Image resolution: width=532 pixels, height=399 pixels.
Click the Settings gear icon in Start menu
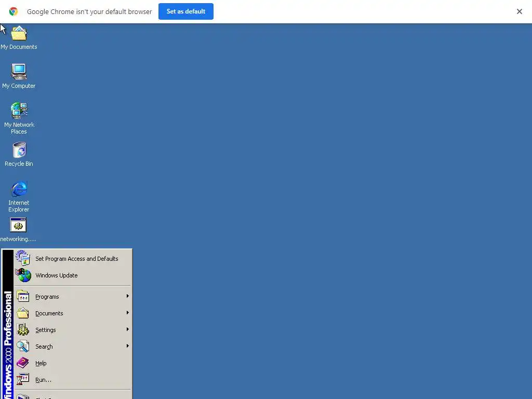[x=23, y=329]
